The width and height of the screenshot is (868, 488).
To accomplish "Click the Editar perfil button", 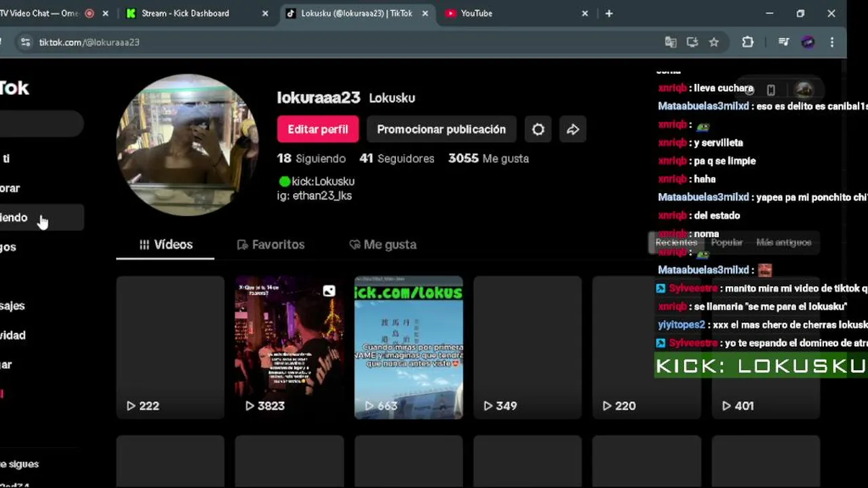I will point(317,129).
